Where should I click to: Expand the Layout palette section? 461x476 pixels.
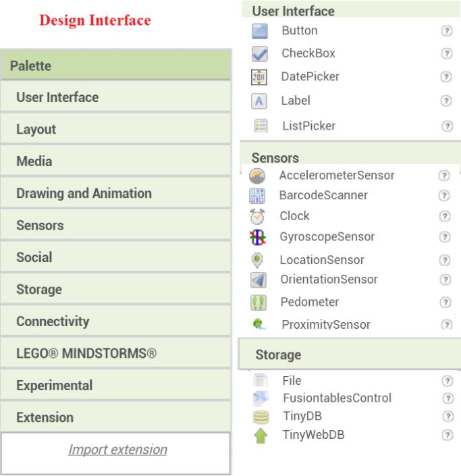click(115, 130)
